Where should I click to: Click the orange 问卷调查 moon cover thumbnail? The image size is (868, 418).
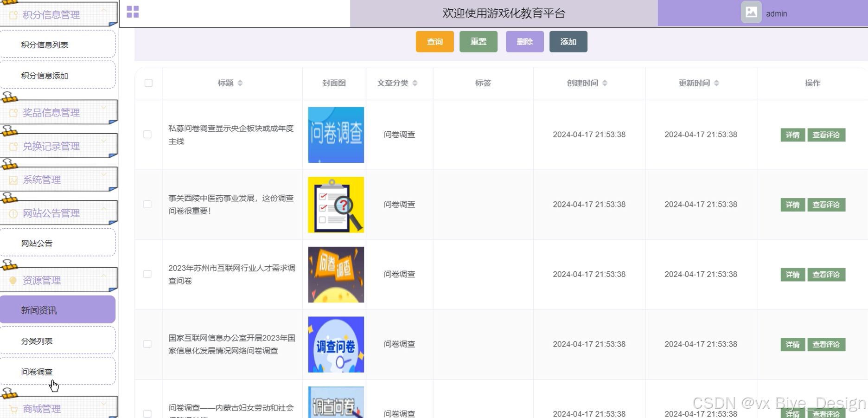(x=336, y=275)
